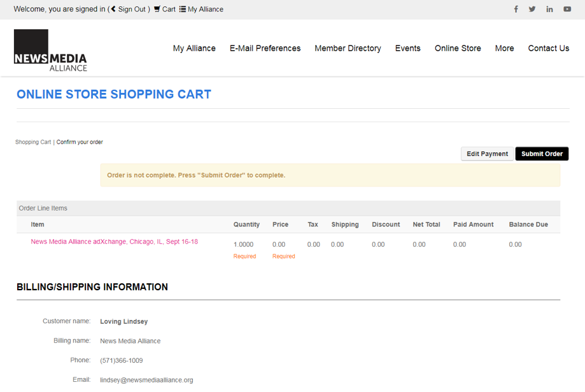This screenshot has width=585, height=392.
Task: Select the Confirm your order breadcrumb
Action: (x=80, y=142)
